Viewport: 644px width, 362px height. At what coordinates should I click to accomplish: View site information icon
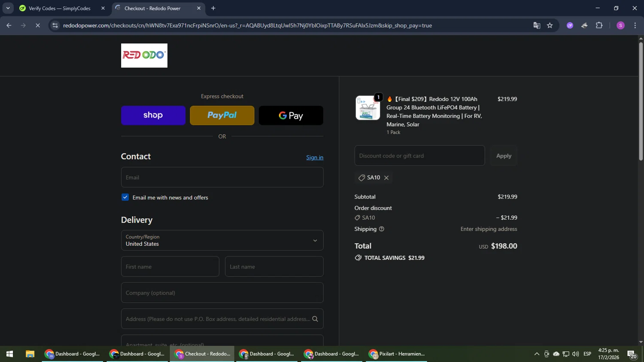point(55,25)
